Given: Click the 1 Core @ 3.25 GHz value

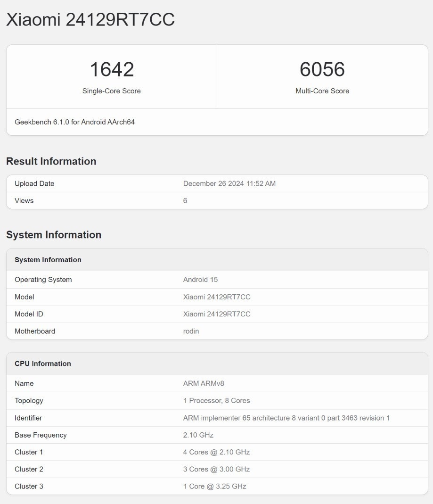Looking at the screenshot, I should [214, 487].
